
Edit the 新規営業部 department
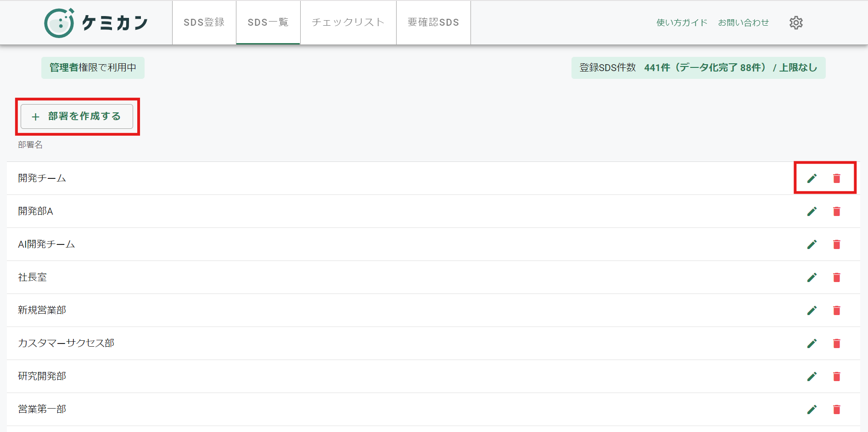(x=812, y=310)
